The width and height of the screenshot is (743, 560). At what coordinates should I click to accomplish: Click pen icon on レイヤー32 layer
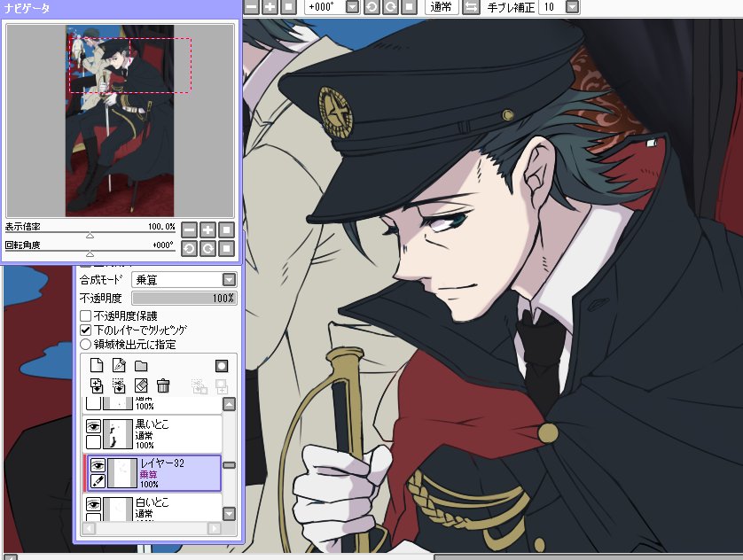(x=98, y=481)
